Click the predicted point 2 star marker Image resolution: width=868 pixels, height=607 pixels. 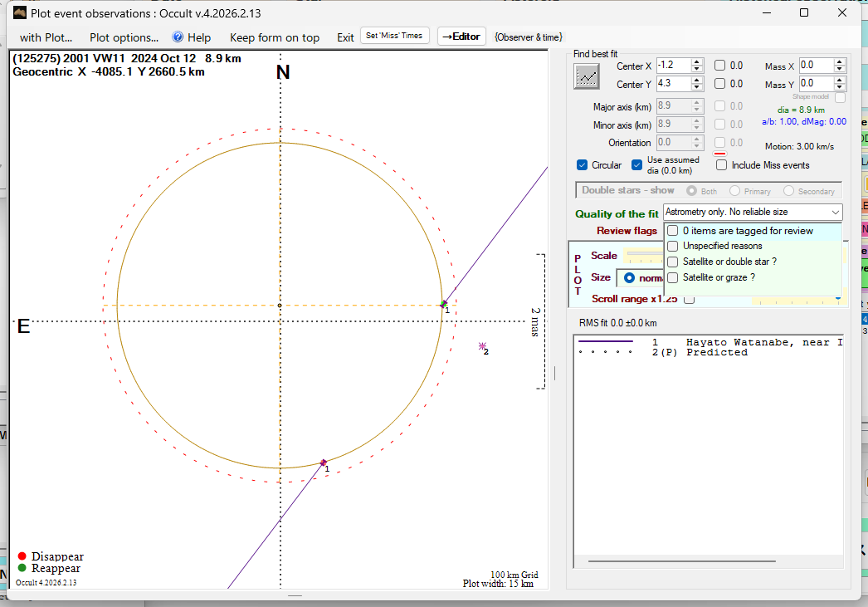click(x=481, y=346)
